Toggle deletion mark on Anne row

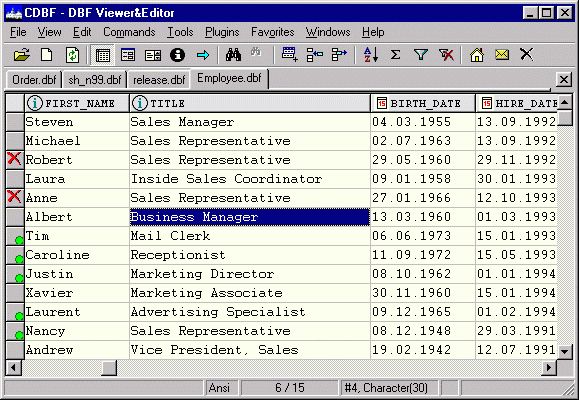14,198
